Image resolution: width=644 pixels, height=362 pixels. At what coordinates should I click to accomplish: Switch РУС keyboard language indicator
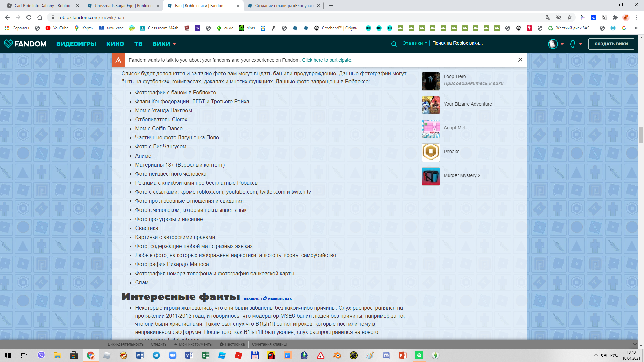[x=614, y=355]
